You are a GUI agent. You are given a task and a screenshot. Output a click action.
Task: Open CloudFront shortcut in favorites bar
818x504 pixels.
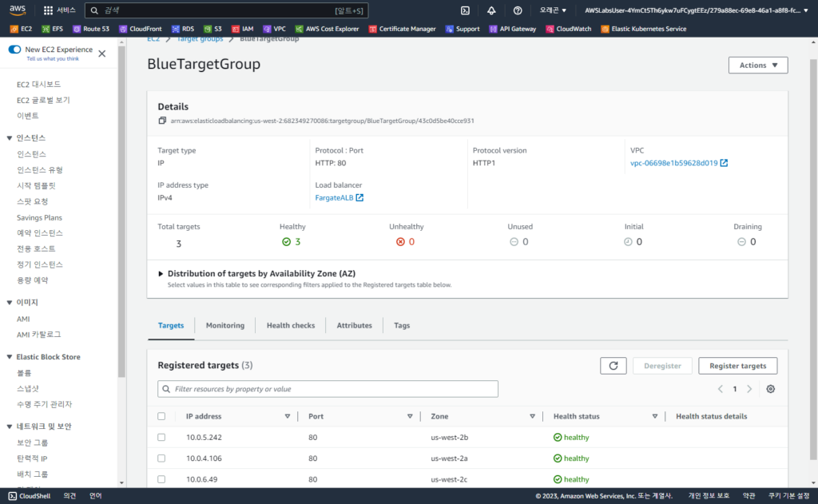pyautogui.click(x=141, y=29)
